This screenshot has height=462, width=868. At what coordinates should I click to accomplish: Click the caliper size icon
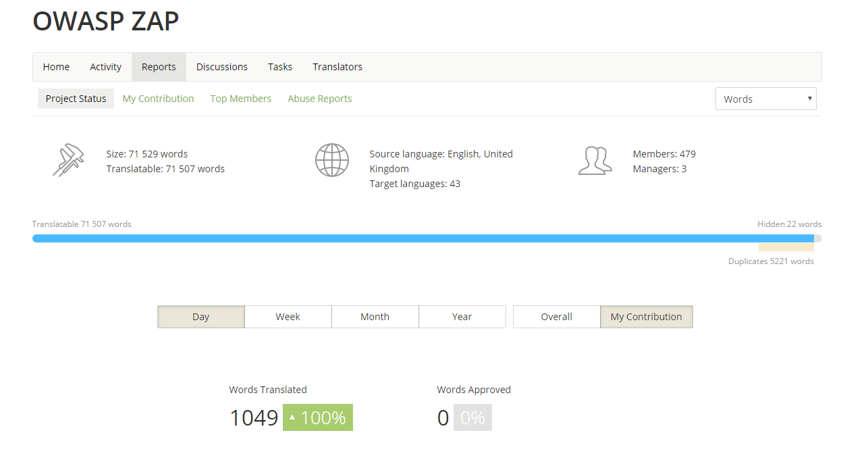pos(69,161)
